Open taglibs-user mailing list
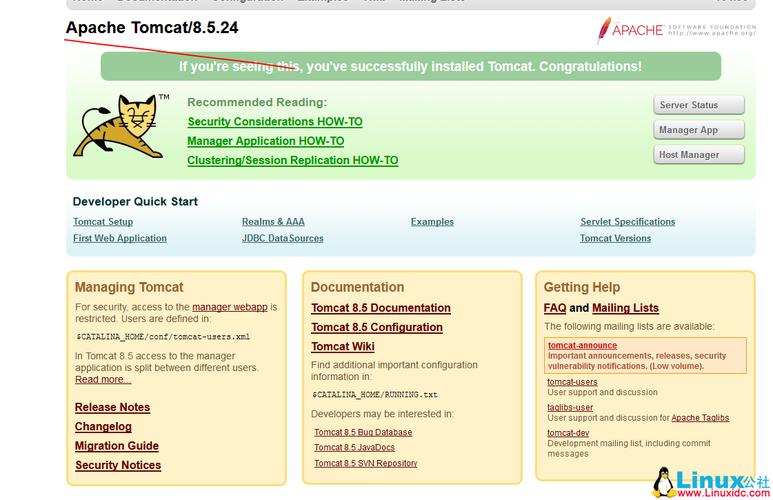This screenshot has height=500, width=773. (570, 408)
